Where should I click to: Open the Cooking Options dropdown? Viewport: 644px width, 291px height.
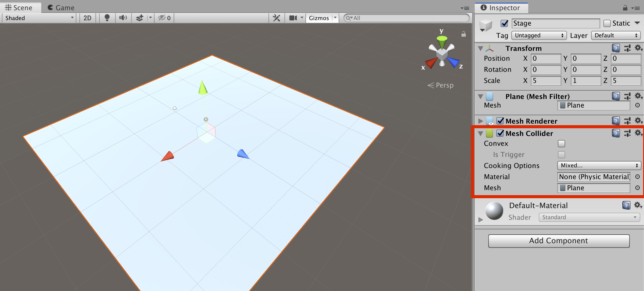pyautogui.click(x=598, y=166)
